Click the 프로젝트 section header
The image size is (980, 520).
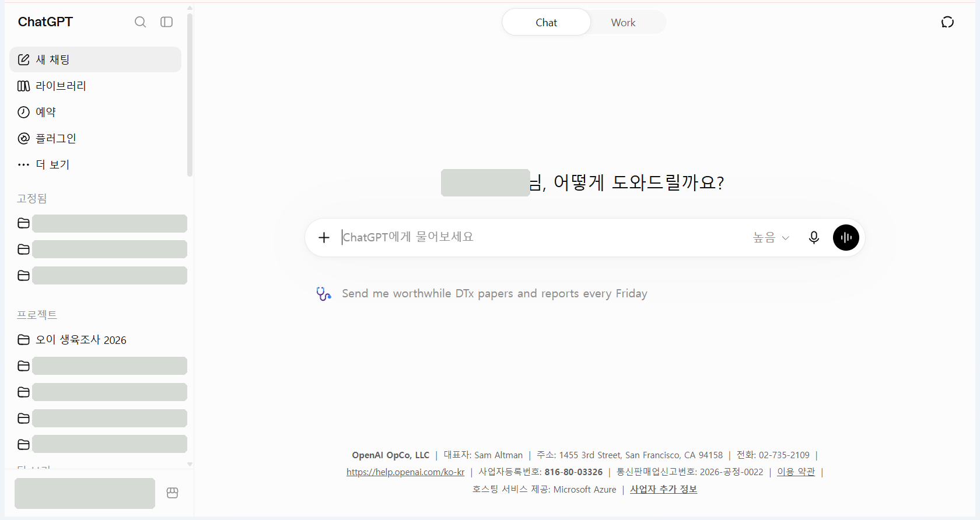(x=37, y=315)
